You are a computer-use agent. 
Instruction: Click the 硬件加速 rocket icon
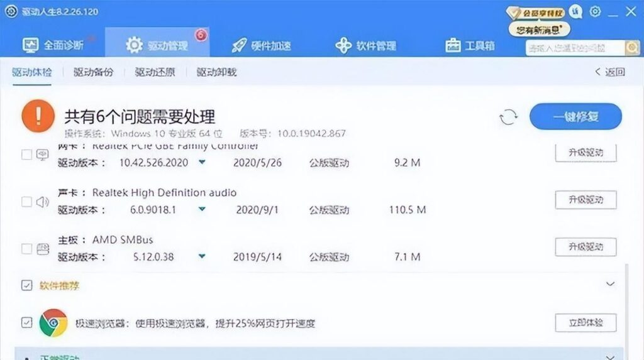239,45
